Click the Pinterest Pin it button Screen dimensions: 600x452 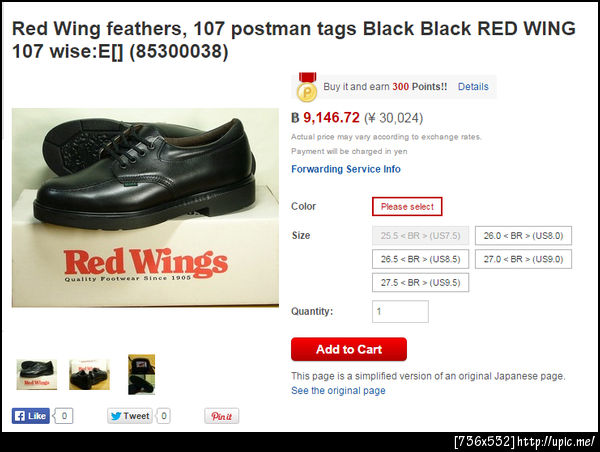click(x=221, y=416)
